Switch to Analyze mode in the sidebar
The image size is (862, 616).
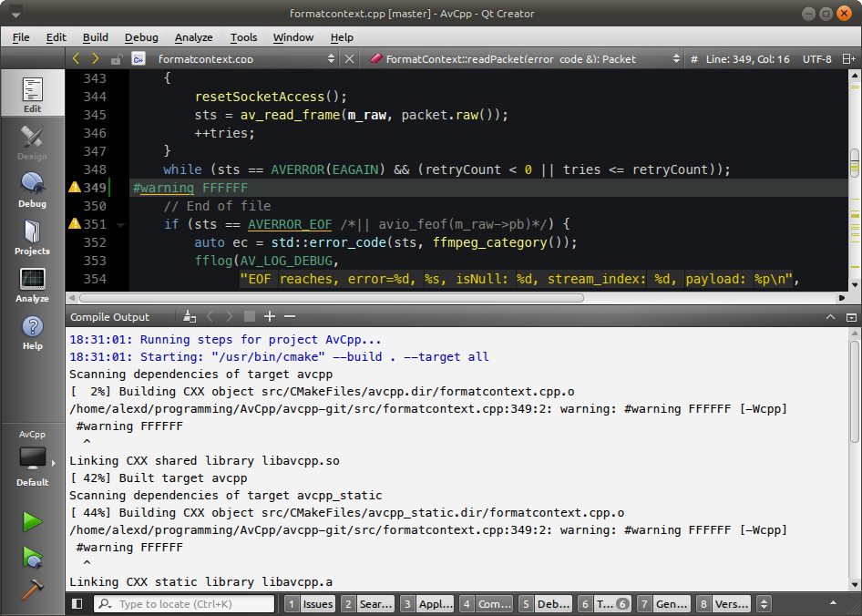coord(33,284)
